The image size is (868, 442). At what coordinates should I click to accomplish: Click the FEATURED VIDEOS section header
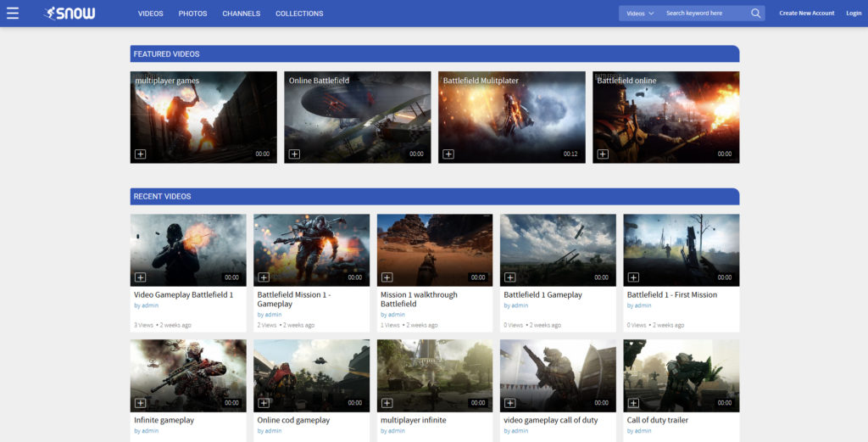pos(435,53)
